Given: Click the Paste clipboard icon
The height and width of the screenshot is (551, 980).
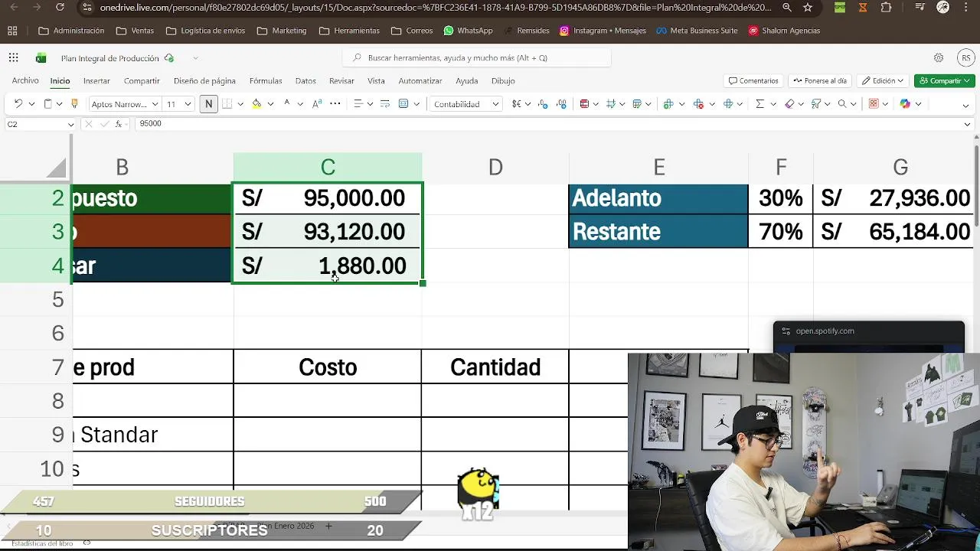Looking at the screenshot, I should (47, 104).
